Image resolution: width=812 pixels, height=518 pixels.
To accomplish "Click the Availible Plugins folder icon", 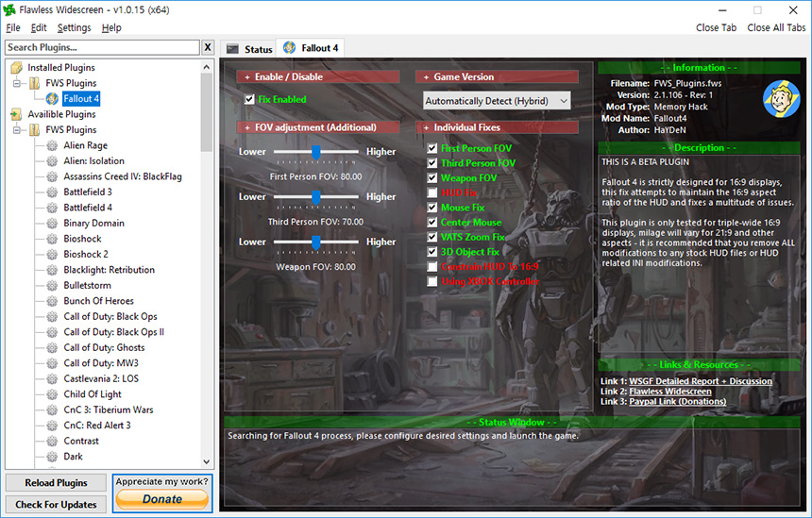I will pos(17,114).
